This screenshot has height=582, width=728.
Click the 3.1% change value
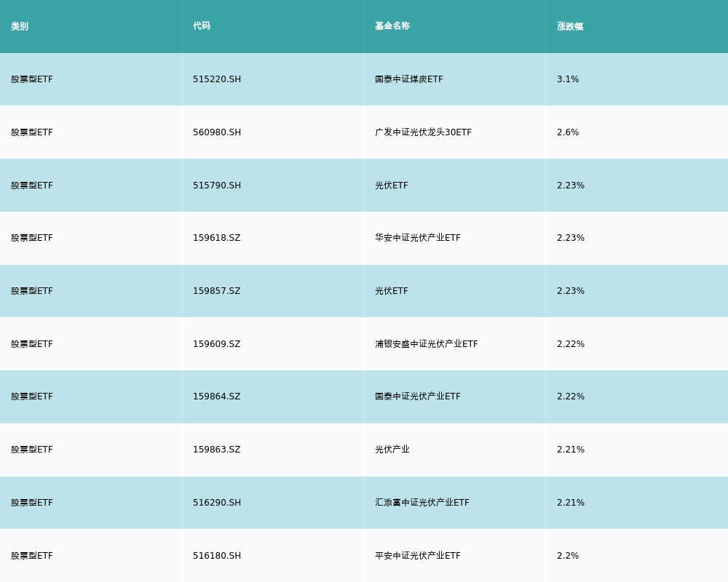[x=568, y=79]
